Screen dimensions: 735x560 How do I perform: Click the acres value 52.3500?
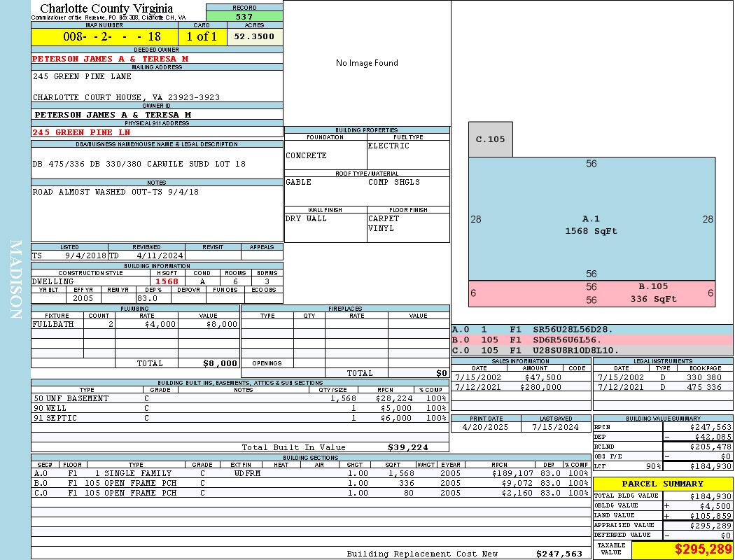[255, 36]
